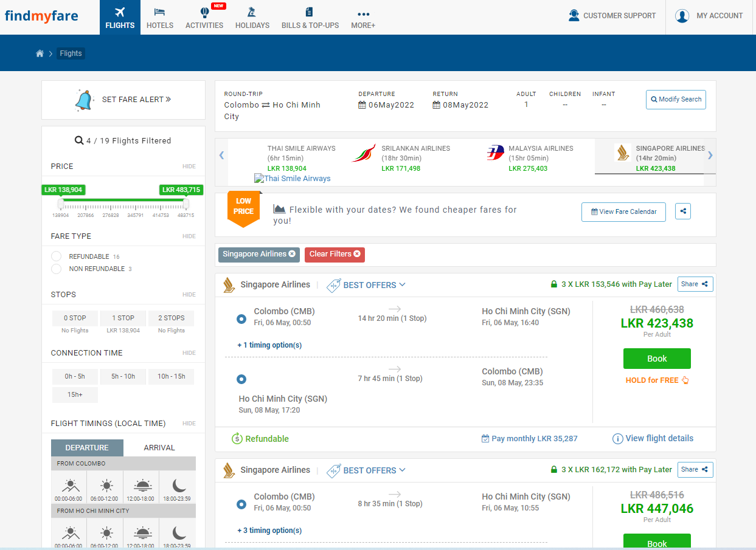The width and height of the screenshot is (756, 550).
Task: Click minimum price slider handle
Action: [x=61, y=204]
